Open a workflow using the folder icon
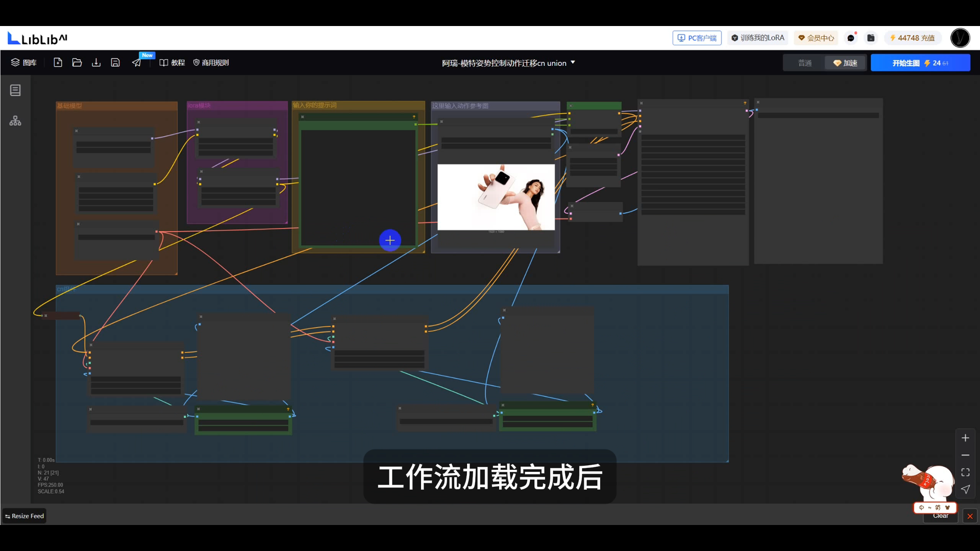Viewport: 980px width, 551px height. 77,62
